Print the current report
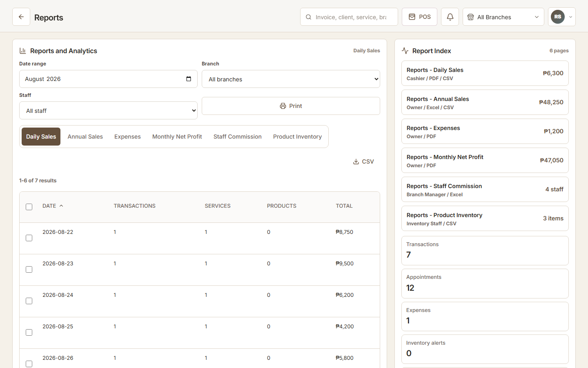Viewport: 588px width, 368px height. pos(291,106)
